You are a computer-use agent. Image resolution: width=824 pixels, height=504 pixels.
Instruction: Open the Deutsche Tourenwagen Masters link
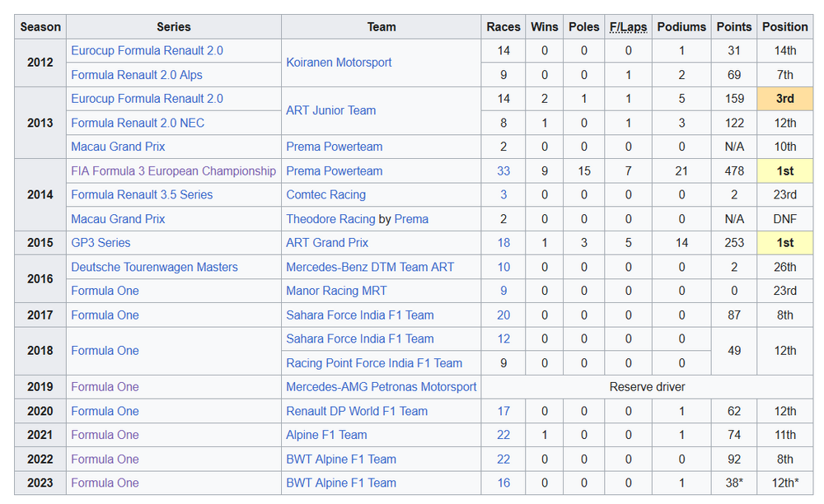point(154,267)
